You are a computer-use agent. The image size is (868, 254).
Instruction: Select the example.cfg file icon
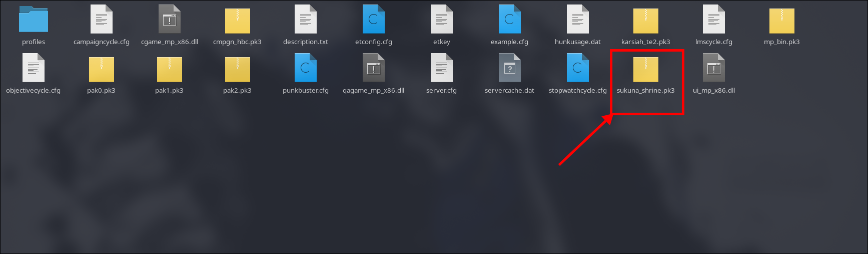point(510,20)
